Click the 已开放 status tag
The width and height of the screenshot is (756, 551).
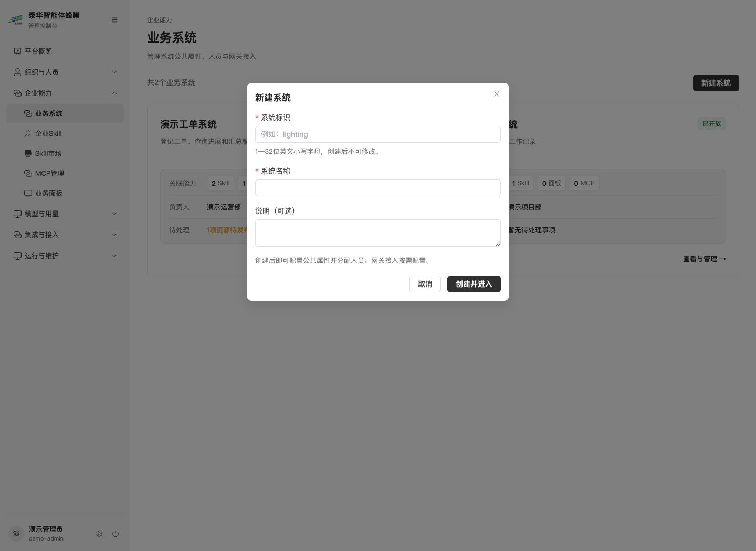pos(712,124)
